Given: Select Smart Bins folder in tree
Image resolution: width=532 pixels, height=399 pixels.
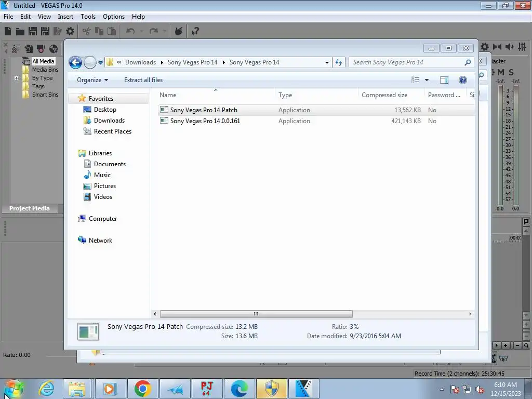Looking at the screenshot, I should pos(45,95).
